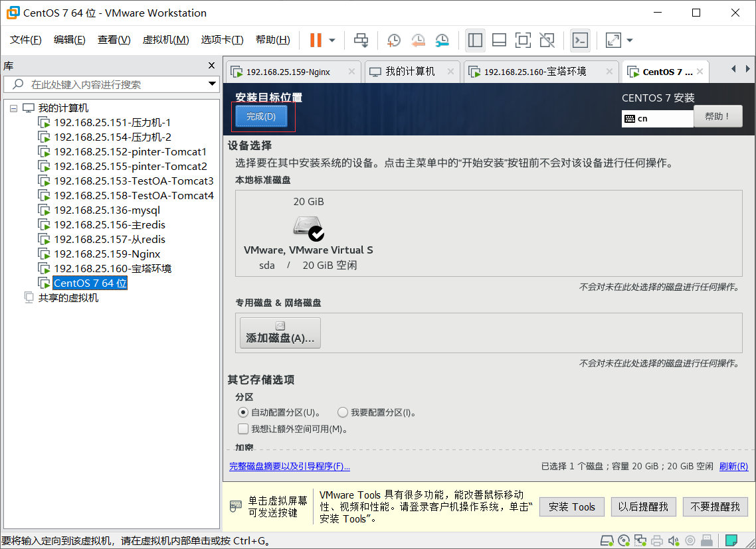Open the 编辑(E) menu
Image resolution: width=756 pixels, height=549 pixels.
[70, 40]
